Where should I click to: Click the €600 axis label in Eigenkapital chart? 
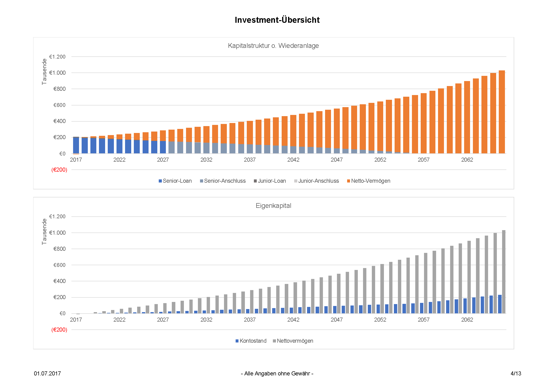(60, 265)
